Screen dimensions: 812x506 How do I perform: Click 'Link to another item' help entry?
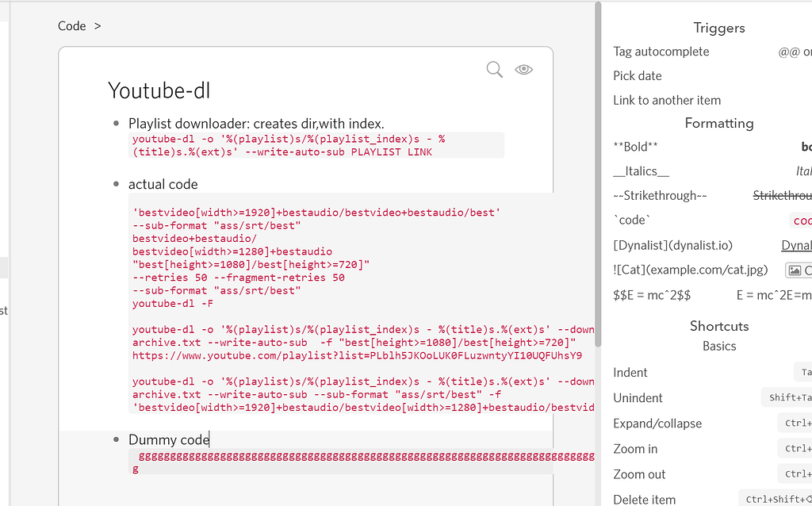[667, 100]
